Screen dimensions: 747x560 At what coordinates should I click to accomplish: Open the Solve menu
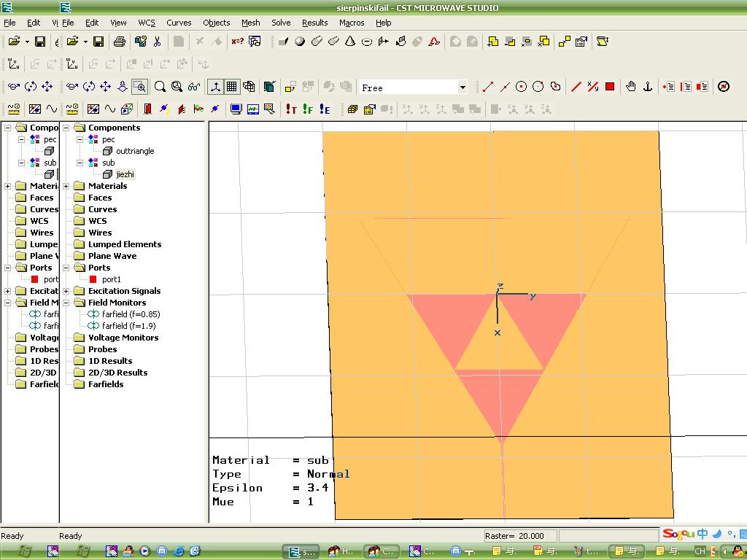281,23
